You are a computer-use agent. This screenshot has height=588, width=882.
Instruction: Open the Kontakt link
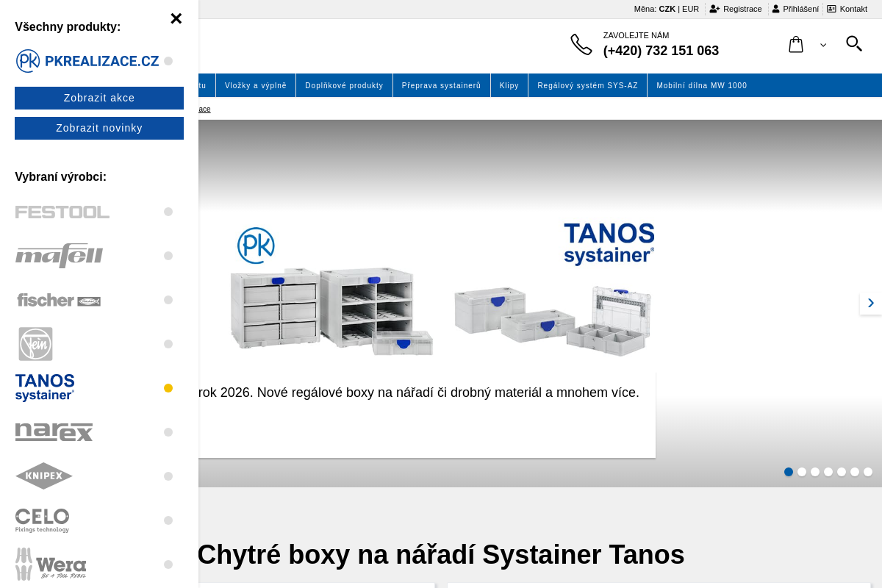[x=853, y=9]
